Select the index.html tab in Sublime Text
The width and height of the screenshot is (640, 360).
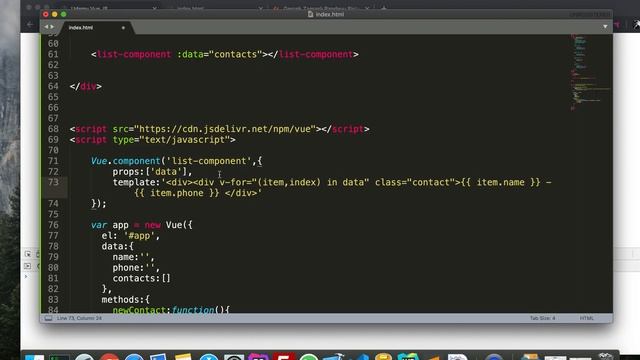(x=81, y=27)
